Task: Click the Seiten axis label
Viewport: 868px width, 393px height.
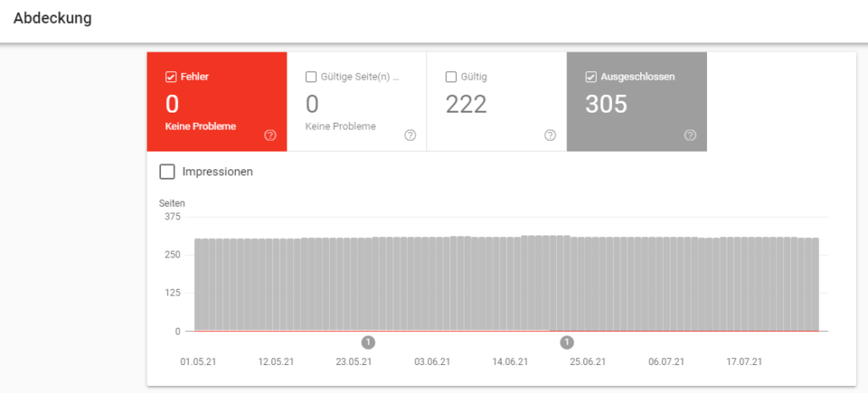Action: 172,203
